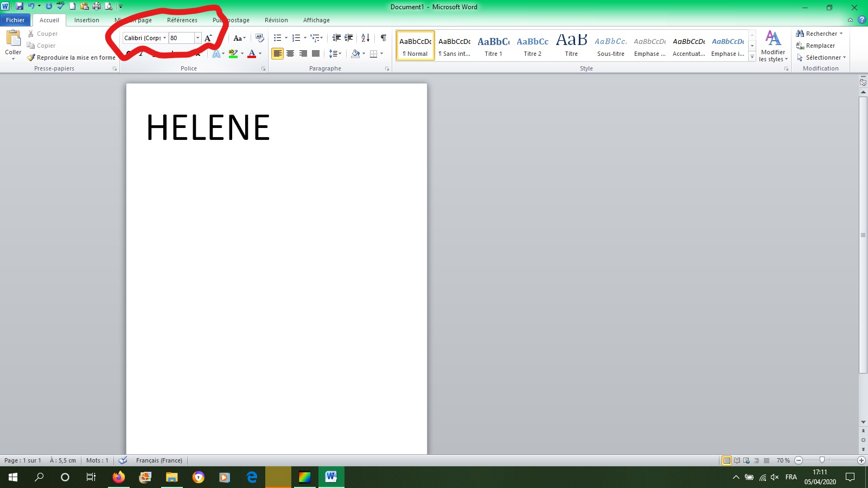Click the Grow Font icon
Viewport: 868px width, 488px height.
pos(208,38)
